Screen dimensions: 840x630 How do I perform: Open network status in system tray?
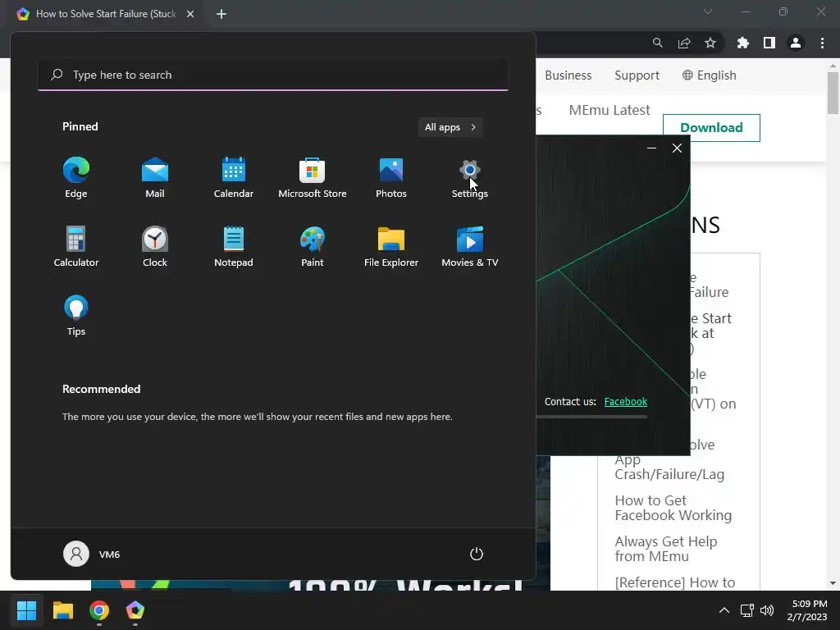click(746, 610)
